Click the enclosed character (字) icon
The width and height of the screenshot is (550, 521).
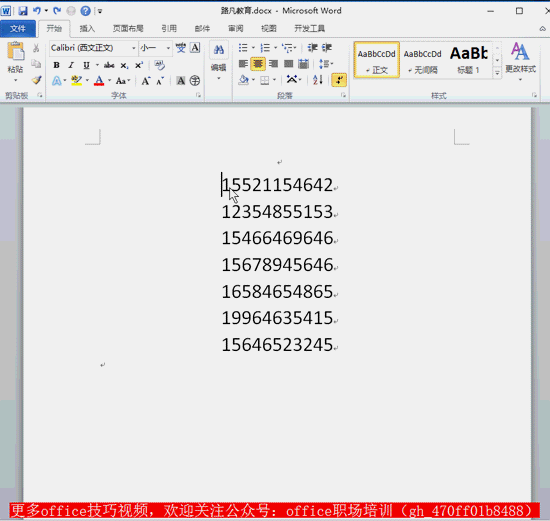coord(195,81)
